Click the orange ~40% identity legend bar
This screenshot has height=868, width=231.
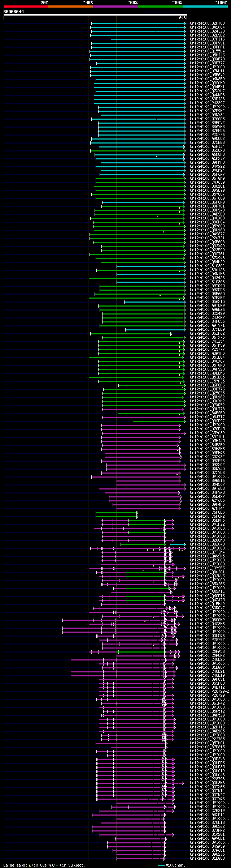(x=70, y=7)
